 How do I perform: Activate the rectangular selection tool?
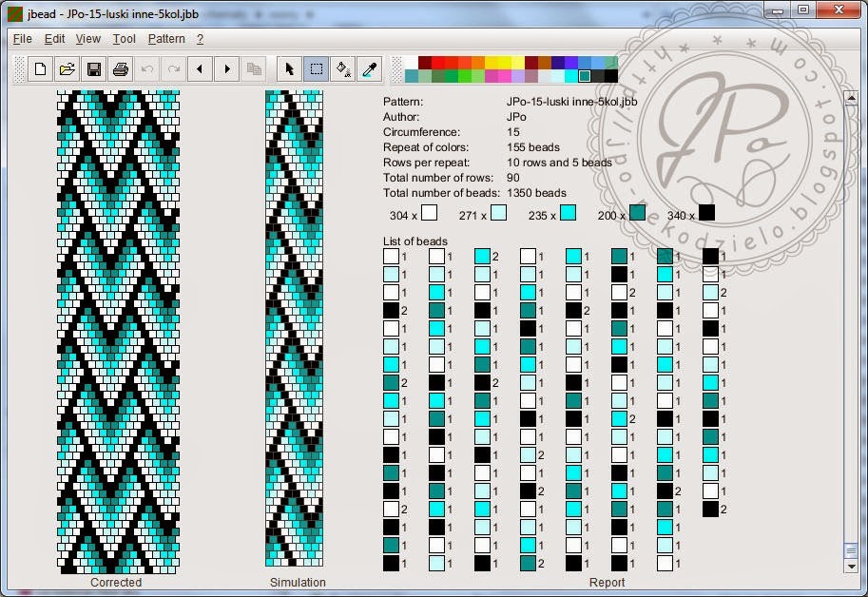pyautogui.click(x=317, y=69)
